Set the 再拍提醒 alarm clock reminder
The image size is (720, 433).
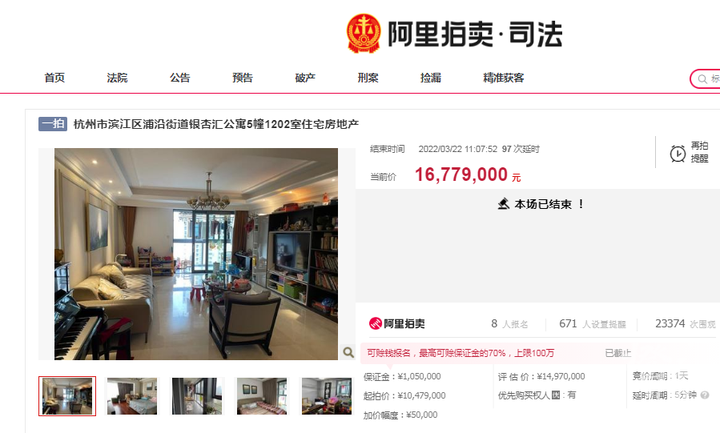[x=689, y=152]
